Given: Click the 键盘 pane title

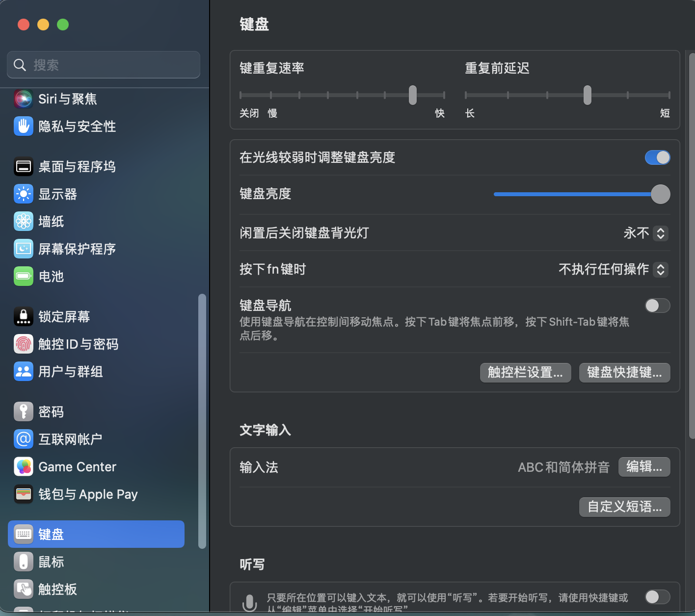Looking at the screenshot, I should 254,25.
